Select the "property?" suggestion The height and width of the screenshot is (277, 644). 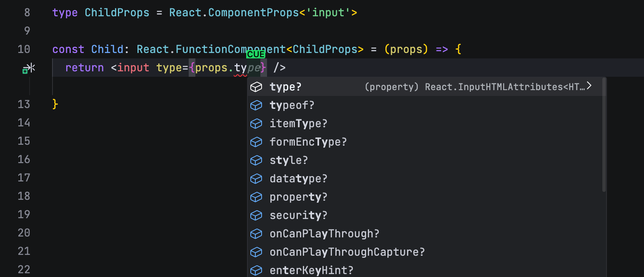[298, 197]
